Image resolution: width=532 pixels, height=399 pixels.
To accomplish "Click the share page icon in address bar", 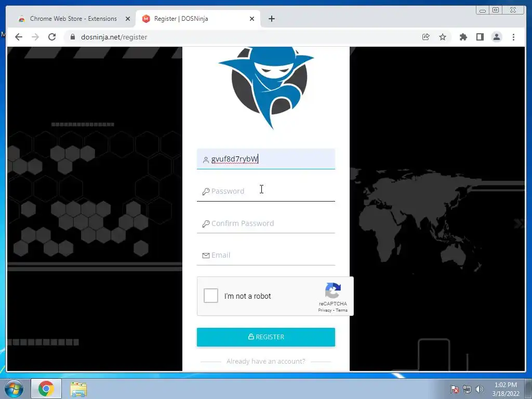I will click(x=426, y=37).
